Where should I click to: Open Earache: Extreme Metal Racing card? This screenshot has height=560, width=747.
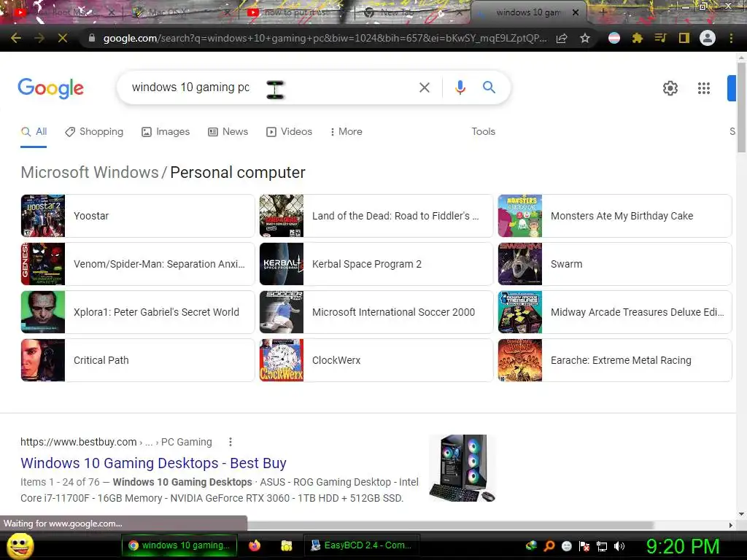pos(615,360)
